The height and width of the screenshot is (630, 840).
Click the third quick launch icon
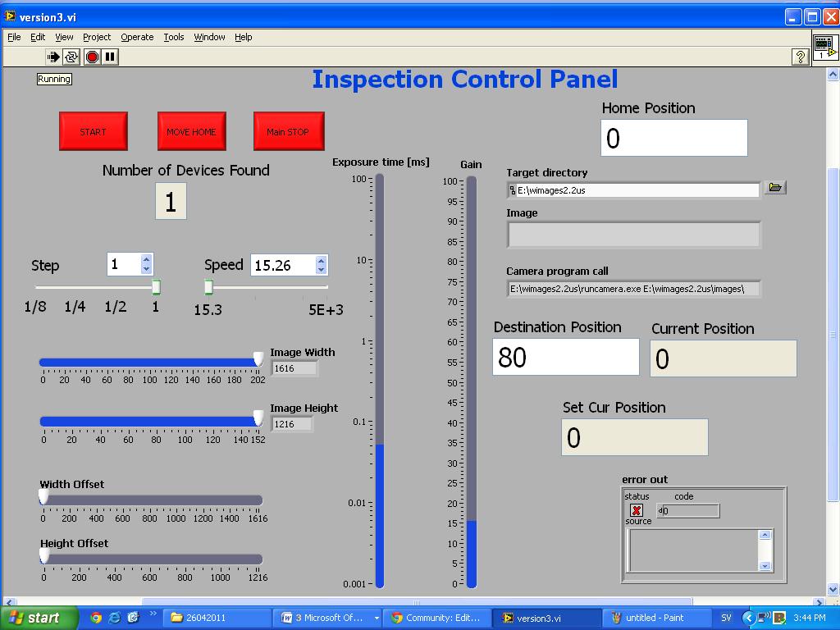pyautogui.click(x=133, y=618)
